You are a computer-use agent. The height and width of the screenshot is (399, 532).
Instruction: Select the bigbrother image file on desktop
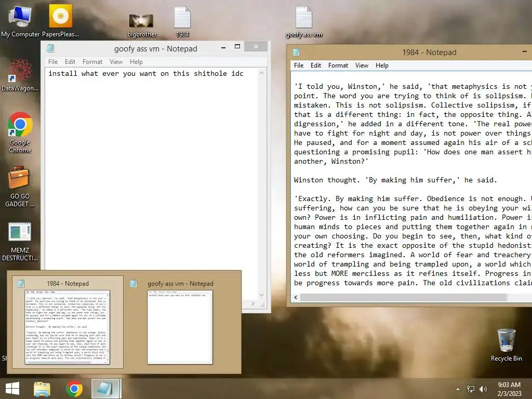[x=141, y=25]
